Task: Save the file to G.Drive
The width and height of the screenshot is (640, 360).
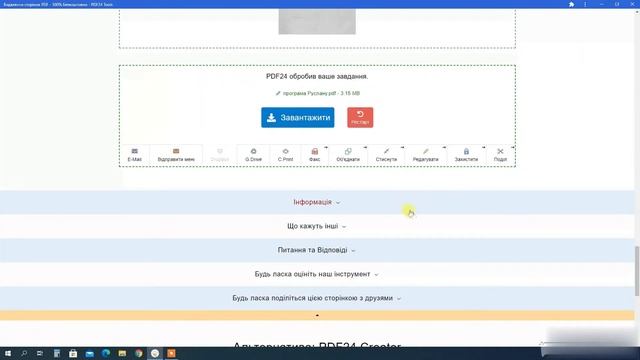Action: (x=253, y=155)
